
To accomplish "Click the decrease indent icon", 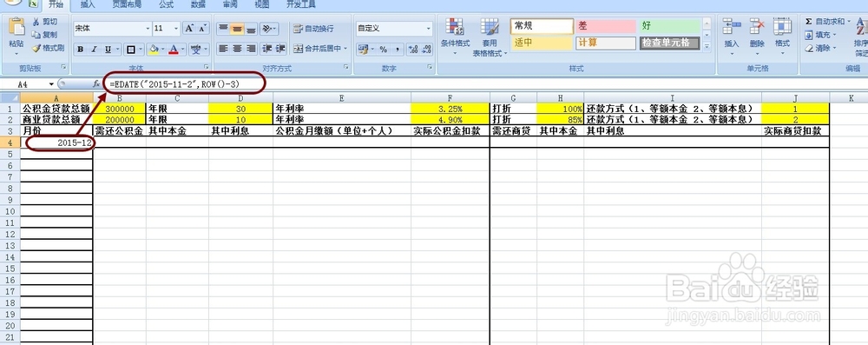I will (266, 49).
